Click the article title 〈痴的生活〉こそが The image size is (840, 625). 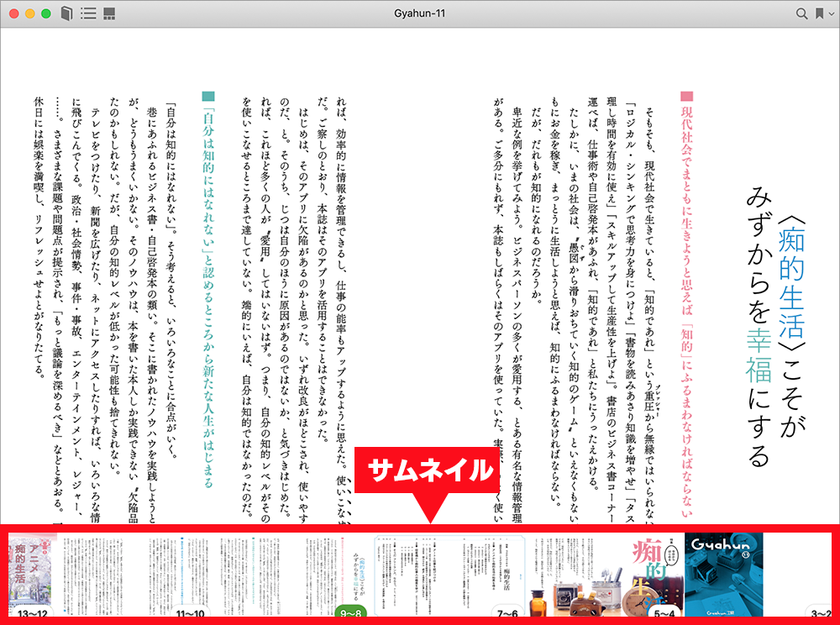coord(790,327)
